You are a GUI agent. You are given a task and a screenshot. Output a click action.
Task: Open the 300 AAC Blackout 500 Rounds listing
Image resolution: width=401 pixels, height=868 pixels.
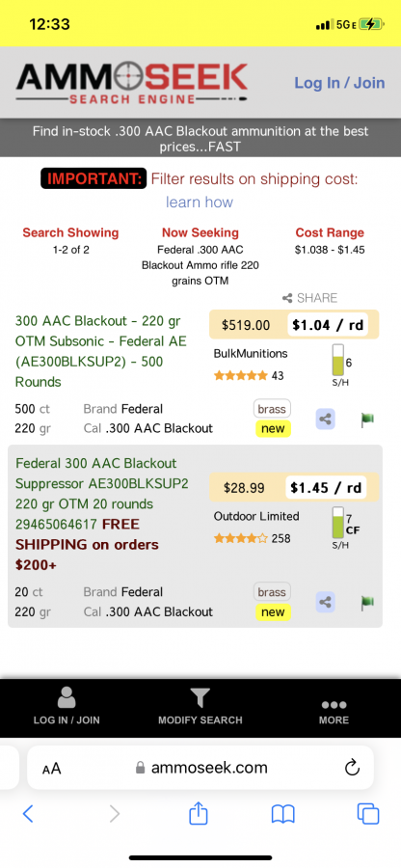[101, 351]
